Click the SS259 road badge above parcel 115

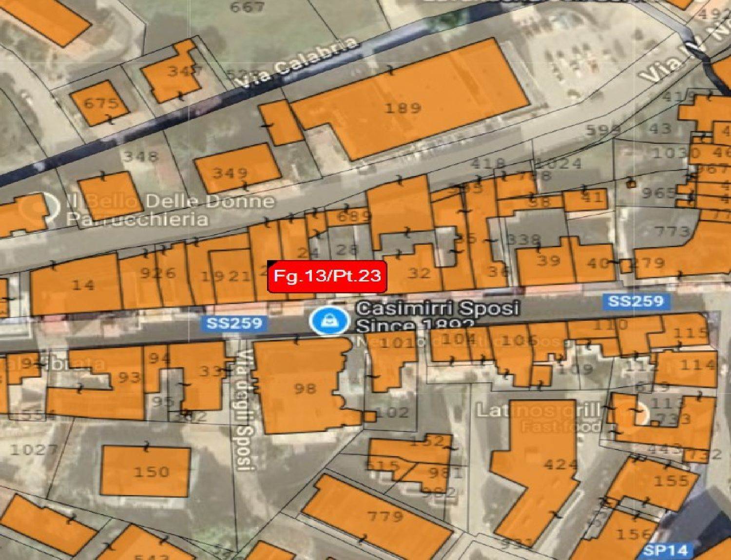click(x=636, y=301)
